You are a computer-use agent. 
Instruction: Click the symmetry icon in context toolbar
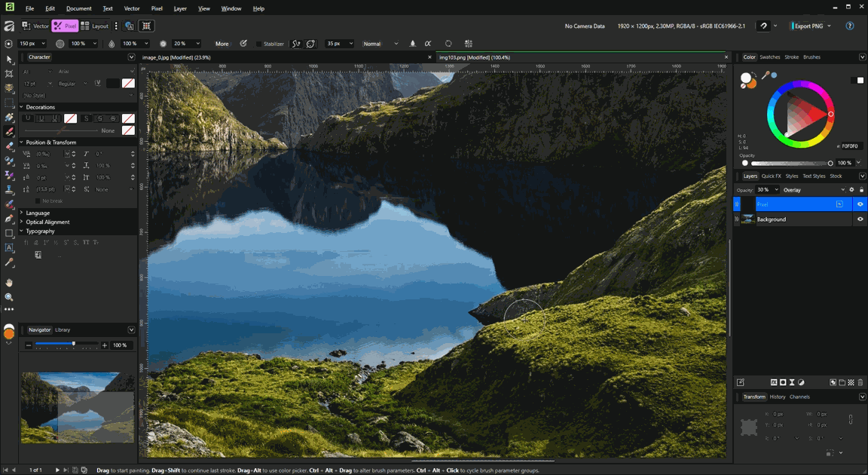(469, 43)
